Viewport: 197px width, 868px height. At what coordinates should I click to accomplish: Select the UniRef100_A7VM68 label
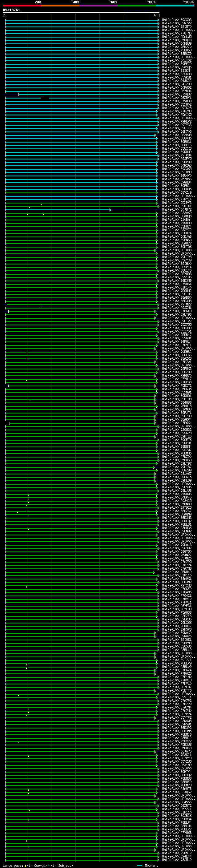pos(177,833)
